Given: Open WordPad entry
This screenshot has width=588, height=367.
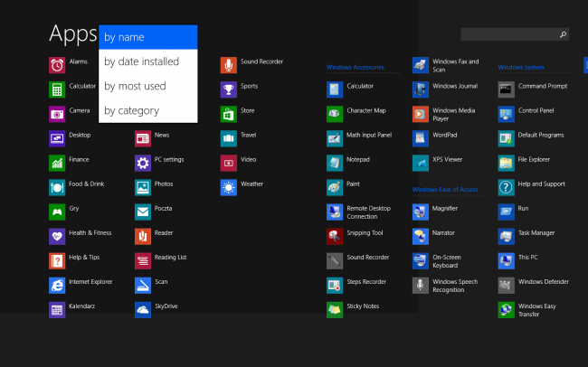Looking at the screenshot, I should 435,138.
